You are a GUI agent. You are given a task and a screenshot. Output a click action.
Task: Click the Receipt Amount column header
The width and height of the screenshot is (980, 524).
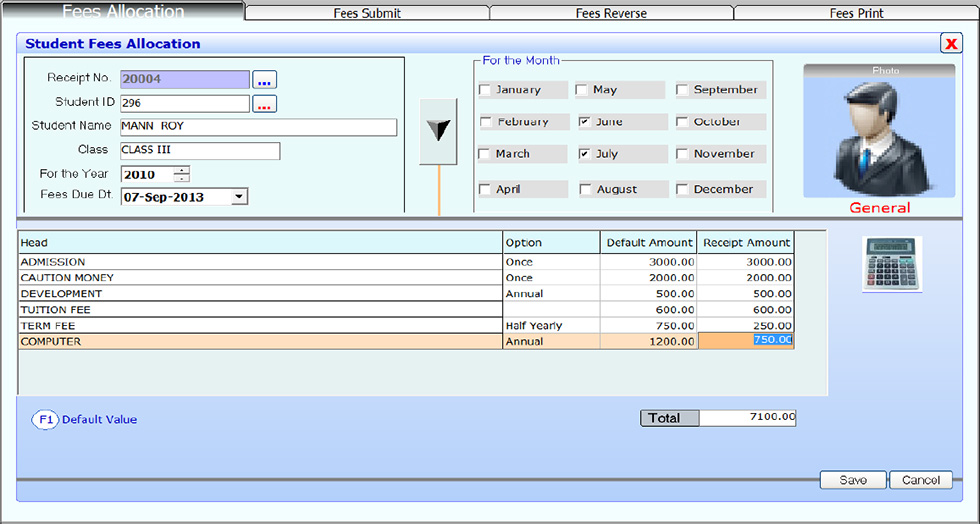coord(746,243)
